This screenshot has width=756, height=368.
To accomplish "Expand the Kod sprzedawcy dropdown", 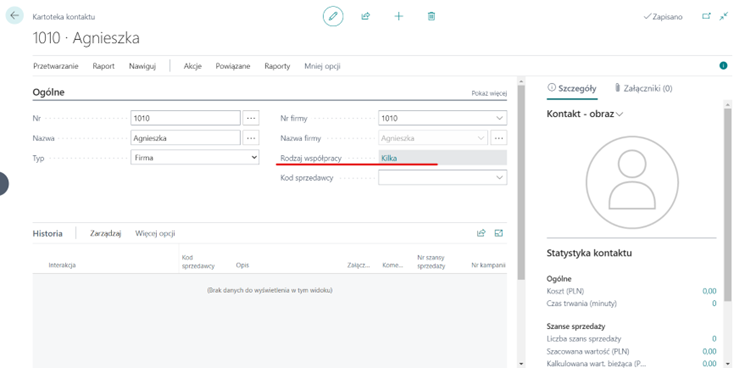I will point(499,177).
